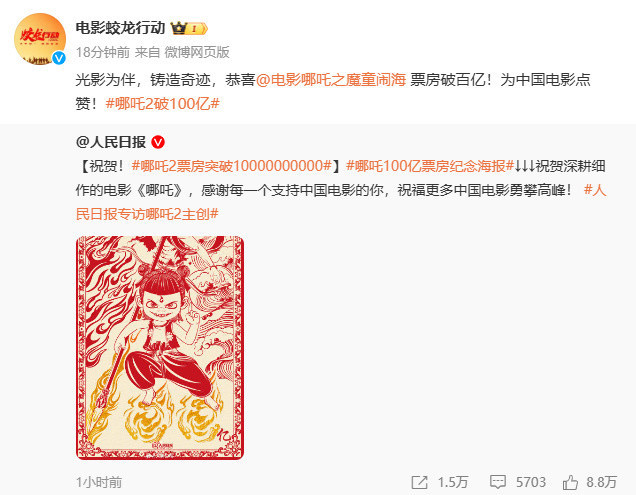
Task: Open the 电影蛟龙行动 profile avatar
Action: tap(40, 39)
